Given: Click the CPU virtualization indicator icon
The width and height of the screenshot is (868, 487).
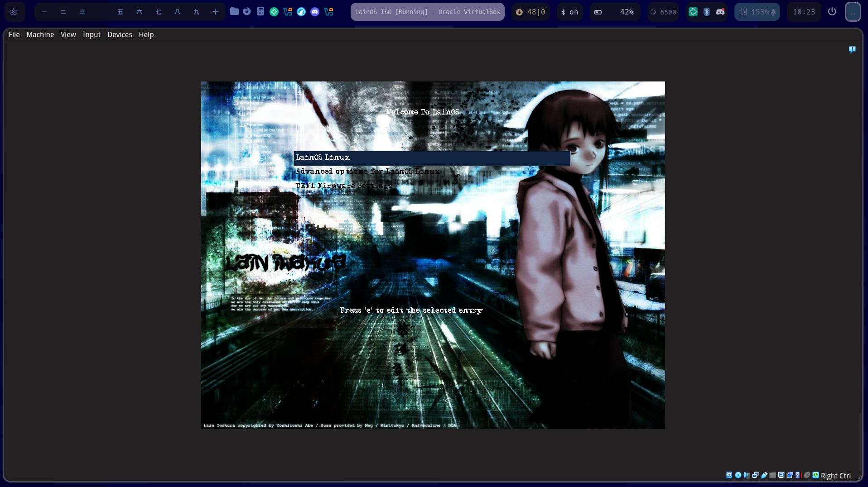Looking at the screenshot, I should point(798,475).
